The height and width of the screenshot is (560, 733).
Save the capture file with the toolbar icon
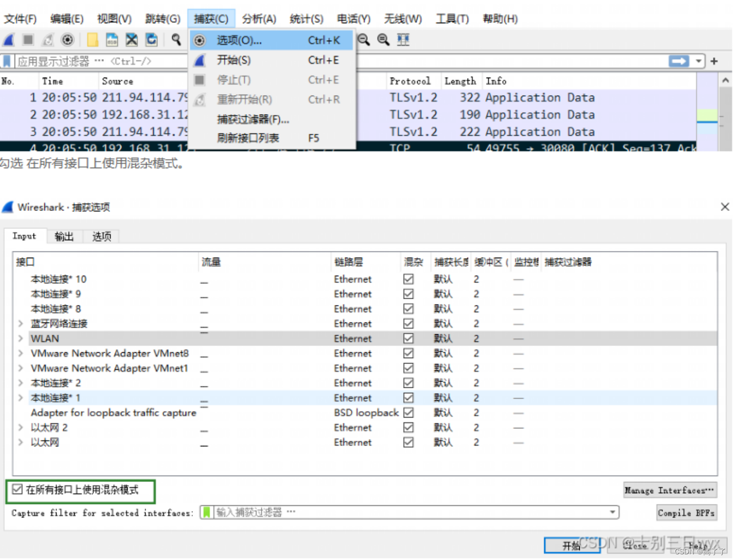[112, 40]
